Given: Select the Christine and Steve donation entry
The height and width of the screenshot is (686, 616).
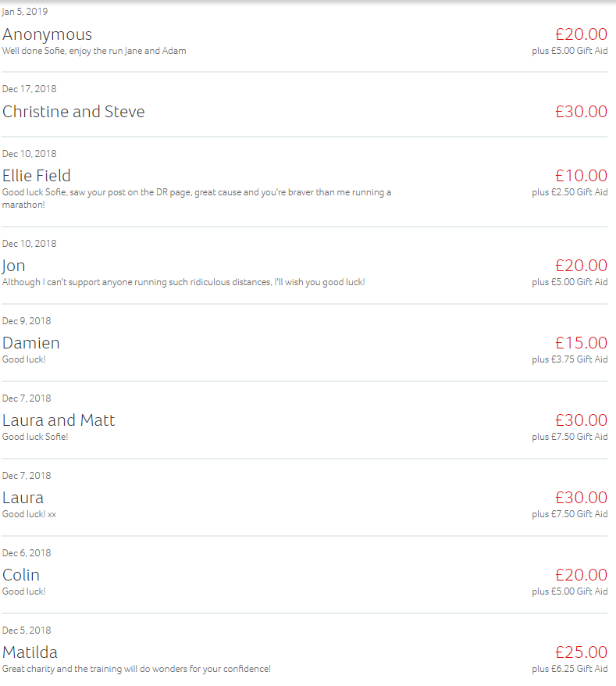Looking at the screenshot, I should 73,112.
